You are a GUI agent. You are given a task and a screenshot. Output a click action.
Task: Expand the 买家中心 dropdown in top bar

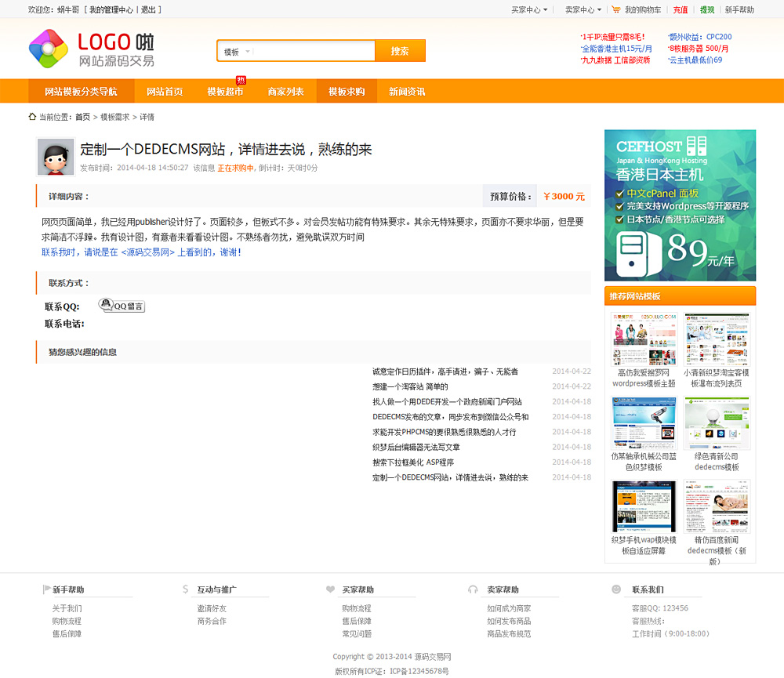tap(530, 10)
